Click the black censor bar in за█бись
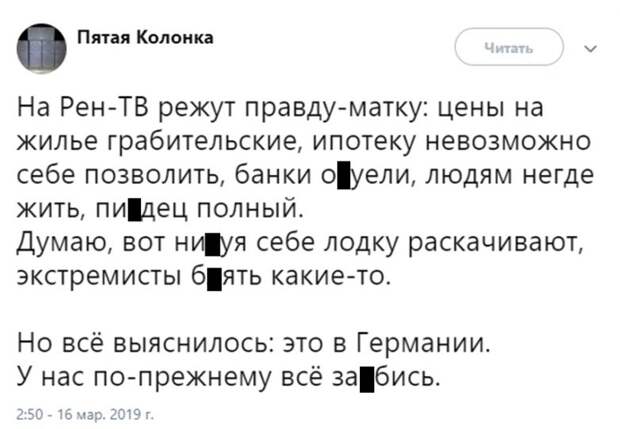The width and height of the screenshot is (620, 429). tap(368, 377)
